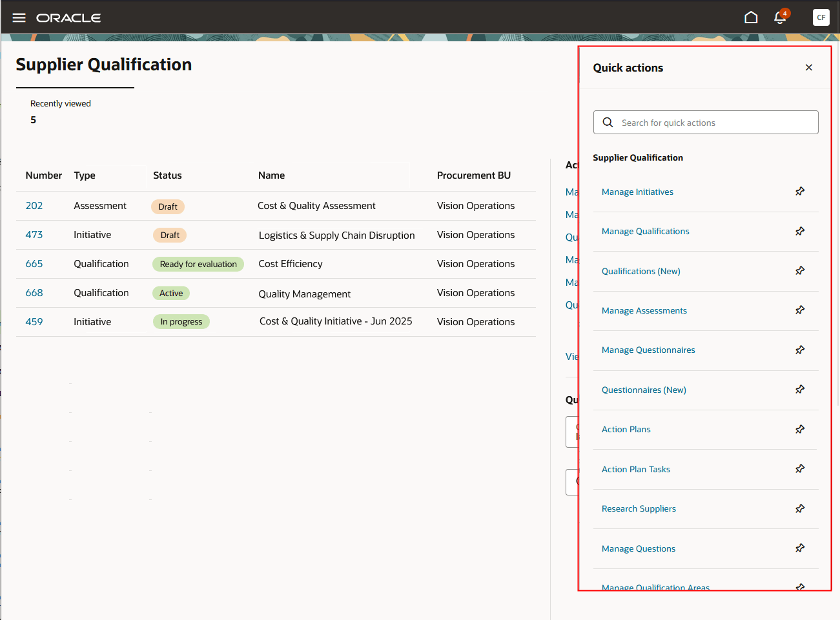The width and height of the screenshot is (840, 620).
Task: Pin the Manage Questionnaires quick action
Action: tap(800, 350)
